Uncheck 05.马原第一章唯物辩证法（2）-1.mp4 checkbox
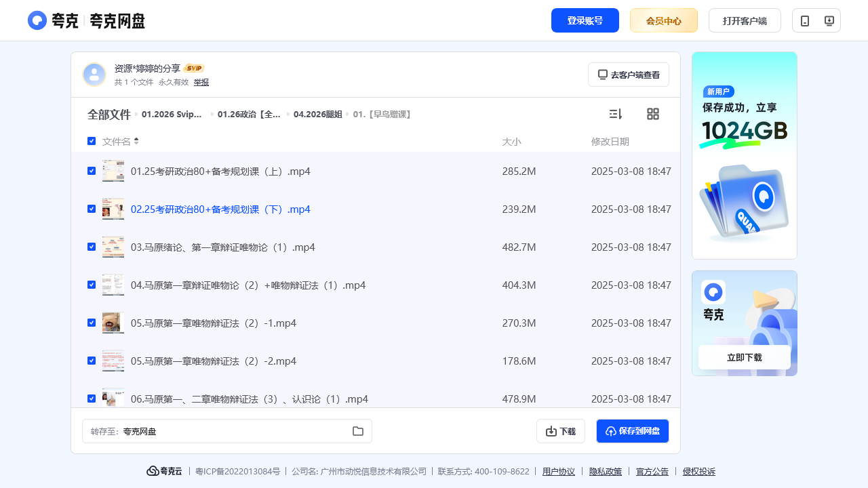This screenshot has width=868, height=488. pos(92,323)
